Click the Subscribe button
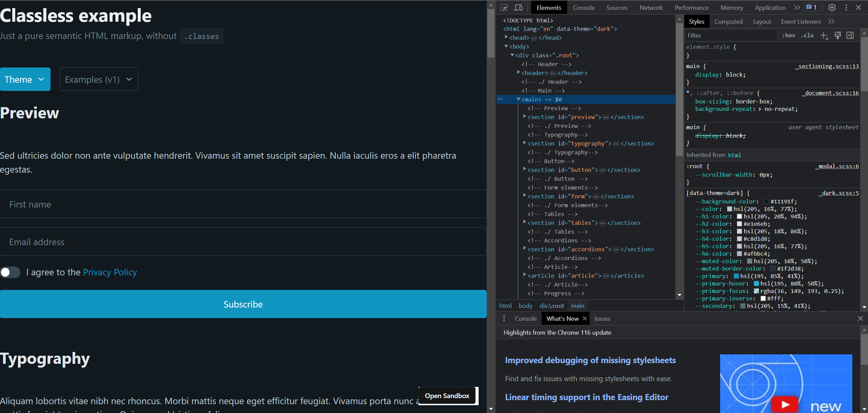This screenshot has width=868, height=413. (243, 304)
